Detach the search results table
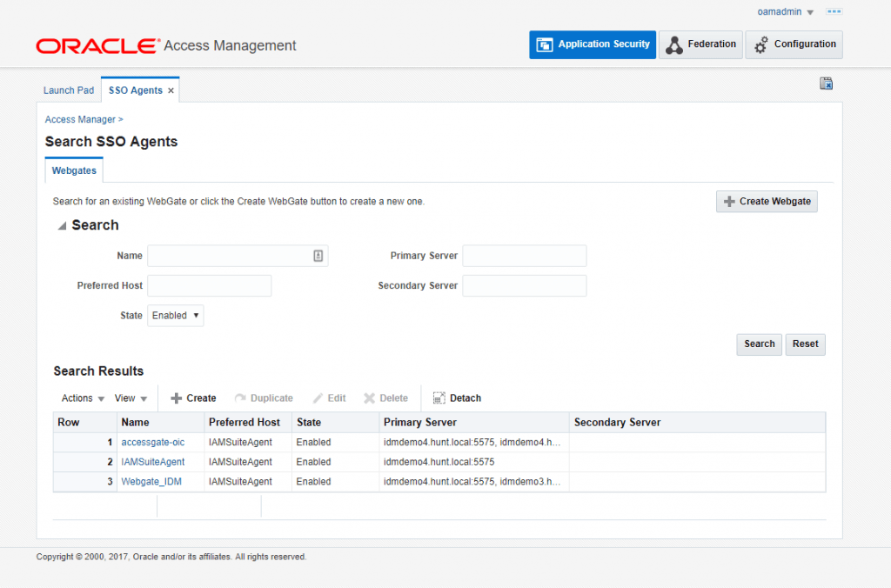891x588 pixels. click(457, 398)
